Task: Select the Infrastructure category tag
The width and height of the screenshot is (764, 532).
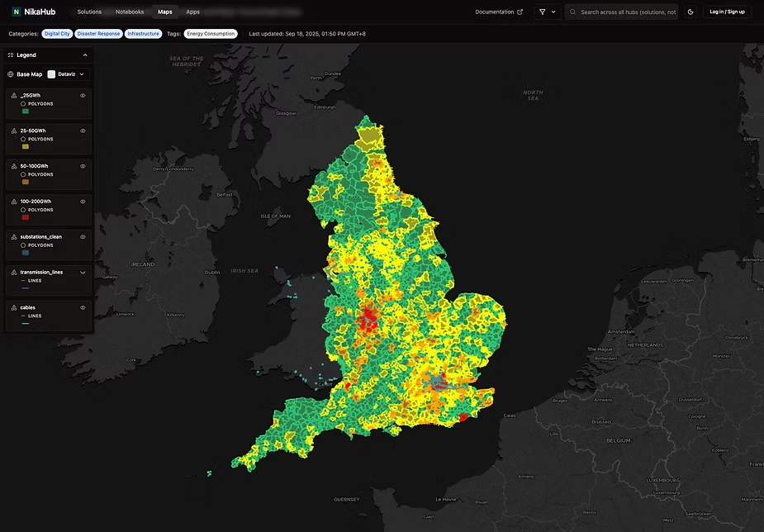Action: (x=143, y=34)
